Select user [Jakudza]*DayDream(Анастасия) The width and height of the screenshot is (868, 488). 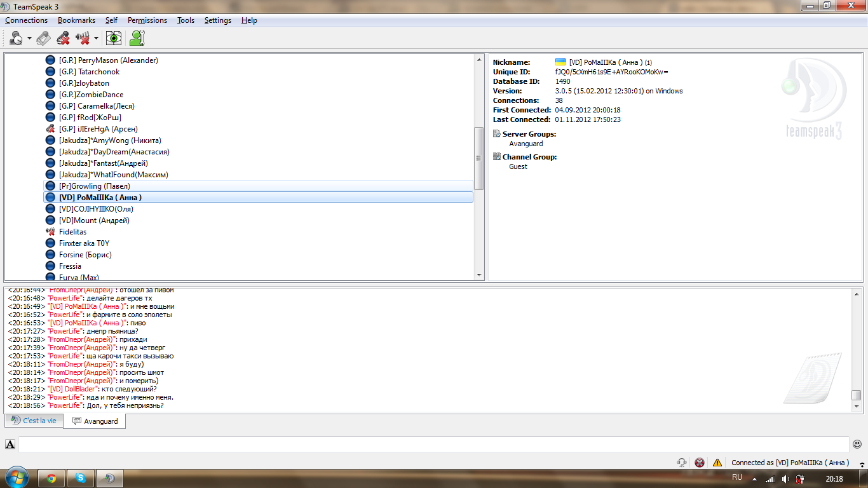pos(114,152)
